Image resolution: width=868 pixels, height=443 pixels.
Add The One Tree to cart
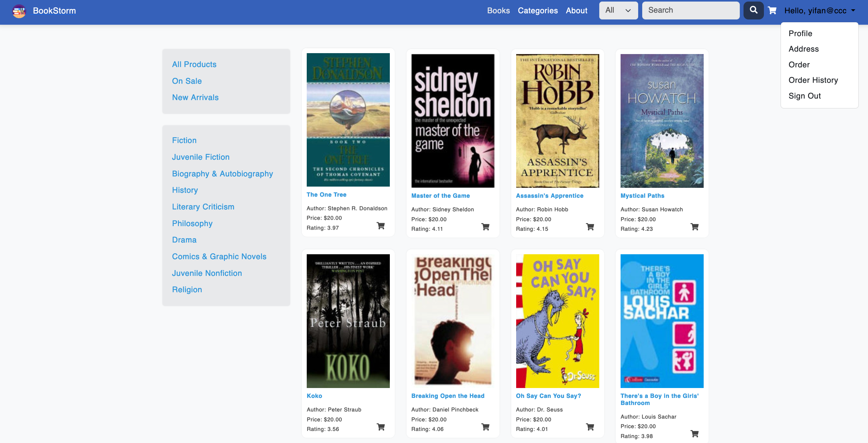[381, 226]
